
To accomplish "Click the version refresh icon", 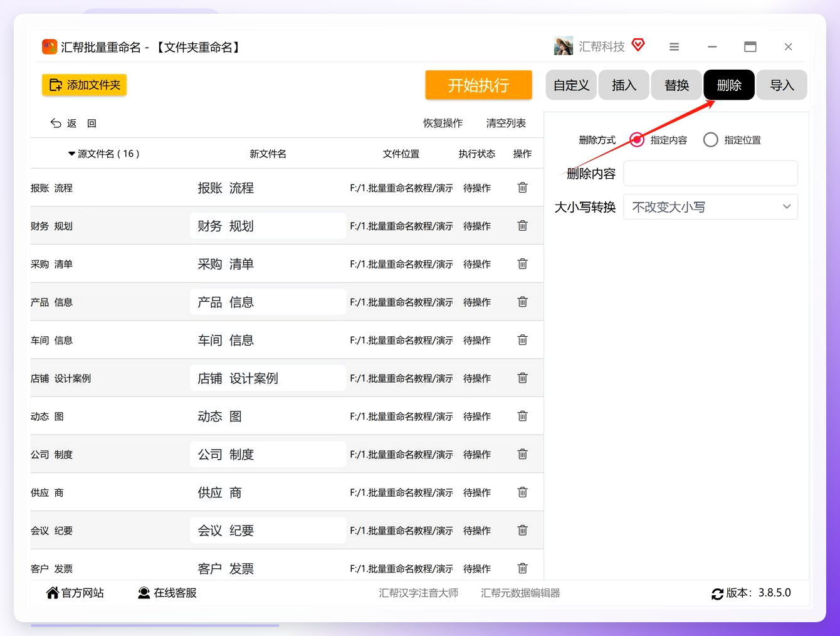I will (x=717, y=593).
